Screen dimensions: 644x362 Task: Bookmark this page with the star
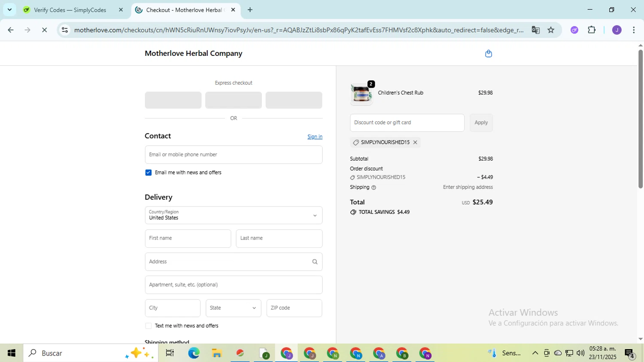click(551, 30)
